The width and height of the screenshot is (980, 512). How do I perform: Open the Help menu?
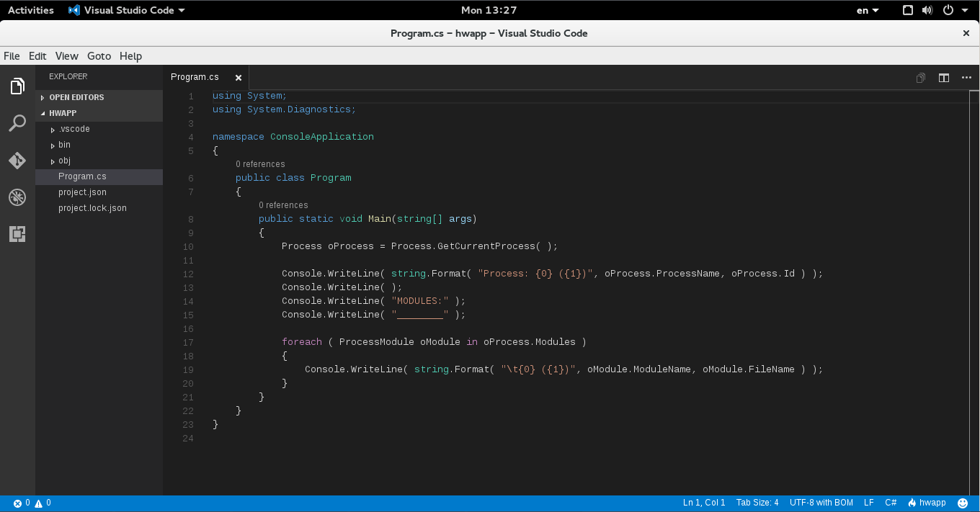click(x=131, y=56)
